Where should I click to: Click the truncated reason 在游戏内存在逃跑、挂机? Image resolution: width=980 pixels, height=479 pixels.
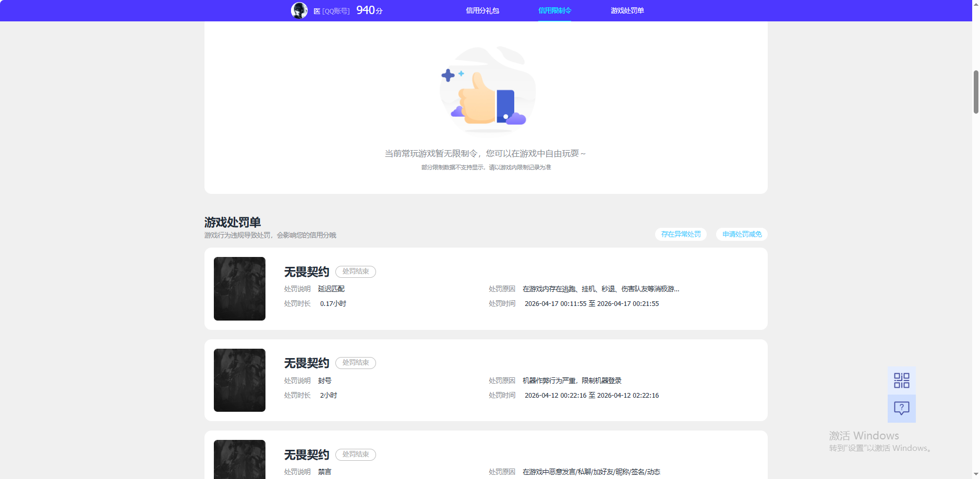coord(601,289)
